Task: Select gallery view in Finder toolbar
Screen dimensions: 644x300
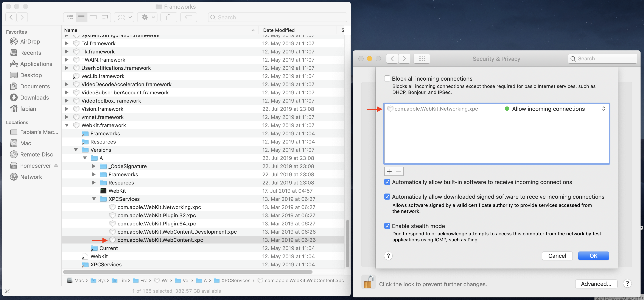Action: pyautogui.click(x=105, y=17)
